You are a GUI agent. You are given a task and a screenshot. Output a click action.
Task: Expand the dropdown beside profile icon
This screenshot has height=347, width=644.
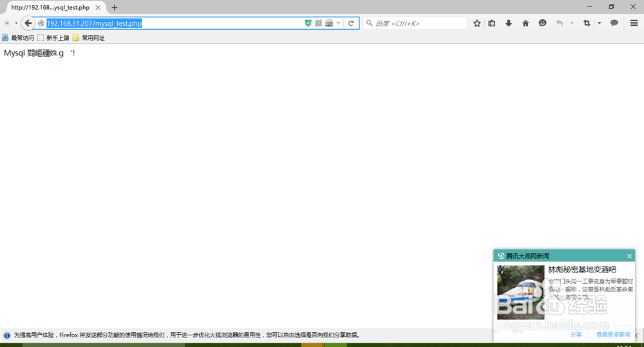click(x=16, y=23)
